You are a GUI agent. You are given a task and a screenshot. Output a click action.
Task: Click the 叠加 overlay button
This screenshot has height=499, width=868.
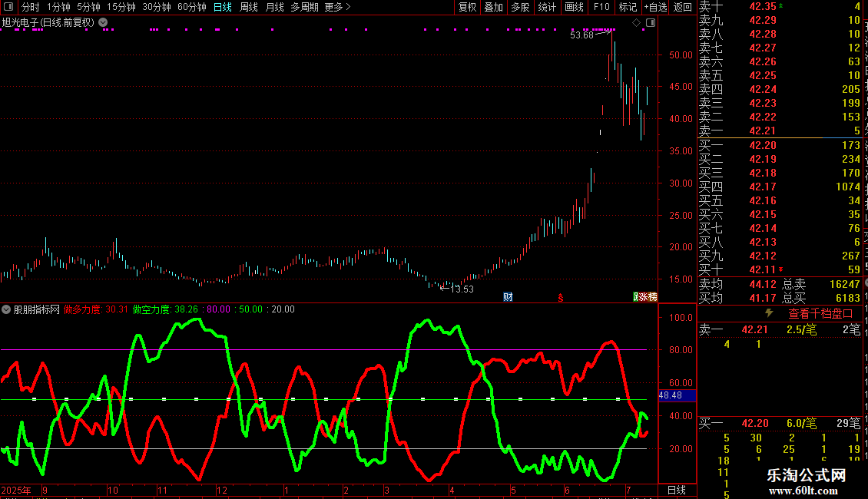[x=493, y=7]
